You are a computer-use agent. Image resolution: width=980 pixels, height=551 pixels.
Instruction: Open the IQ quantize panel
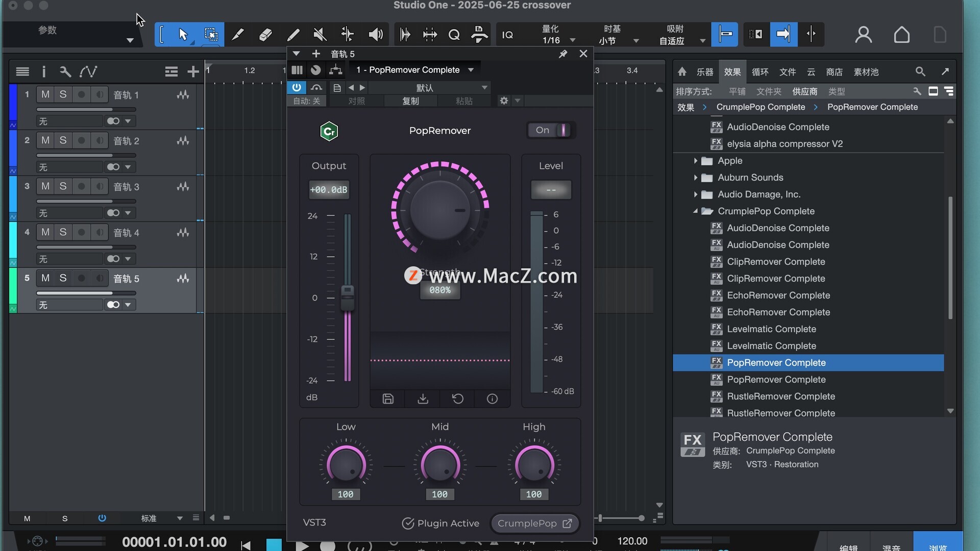(507, 35)
